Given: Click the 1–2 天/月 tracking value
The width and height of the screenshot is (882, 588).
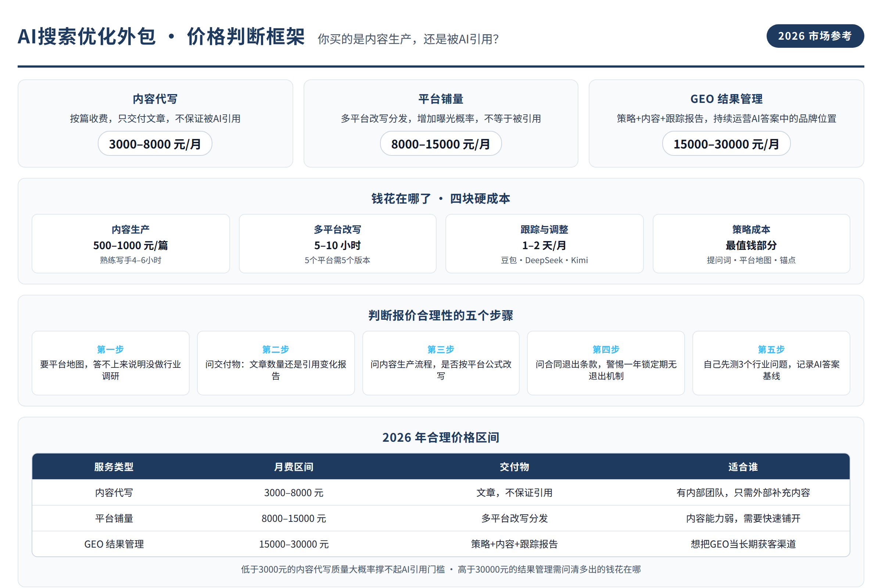Looking at the screenshot, I should click(x=544, y=245).
